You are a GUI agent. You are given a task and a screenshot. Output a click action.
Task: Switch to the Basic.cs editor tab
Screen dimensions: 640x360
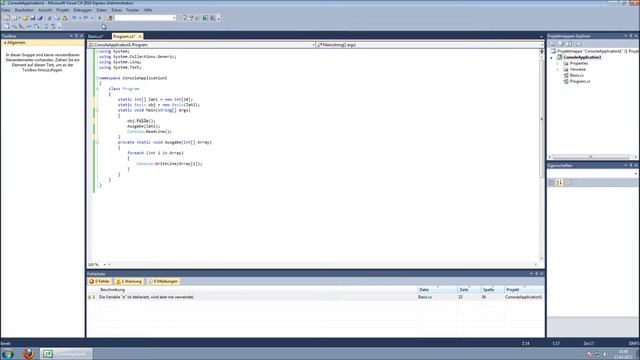tap(96, 36)
